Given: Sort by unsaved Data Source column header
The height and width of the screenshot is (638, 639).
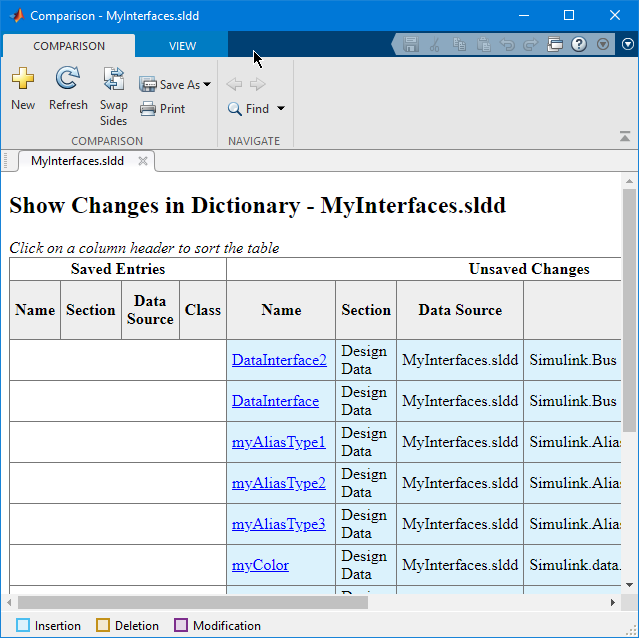Looking at the screenshot, I should (459, 310).
